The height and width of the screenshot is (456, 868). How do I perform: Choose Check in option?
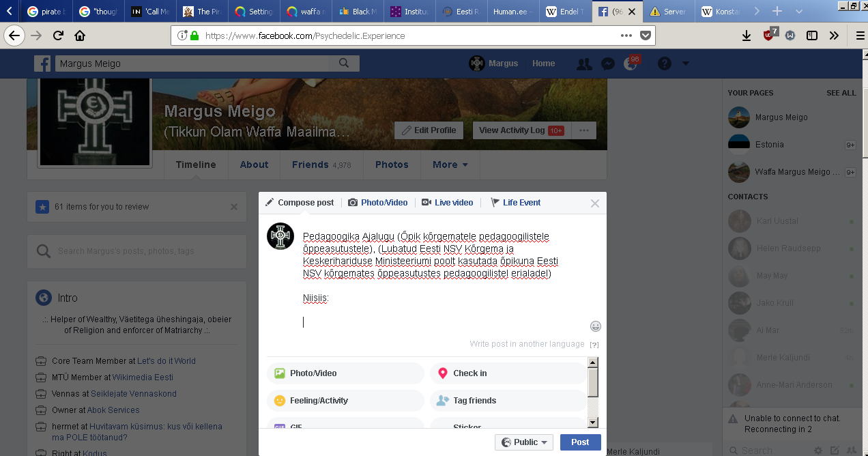pos(508,373)
